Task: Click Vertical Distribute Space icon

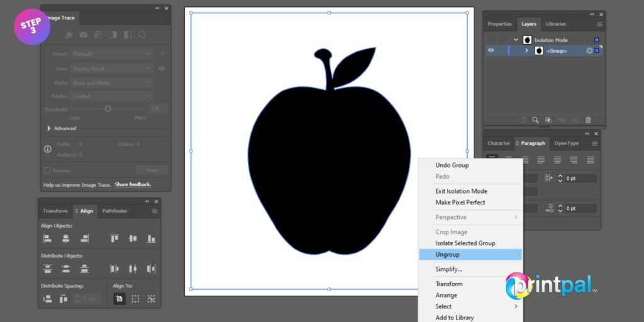Action: [48, 299]
